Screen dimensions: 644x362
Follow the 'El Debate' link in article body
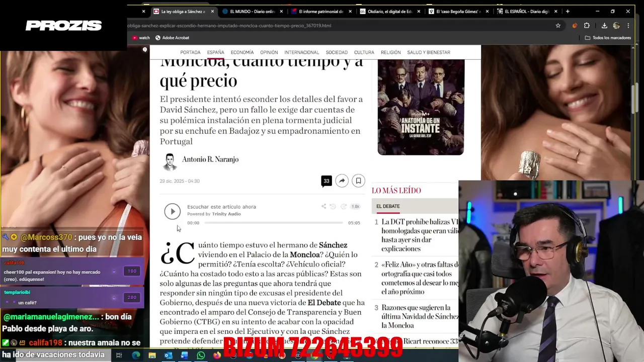(324, 303)
